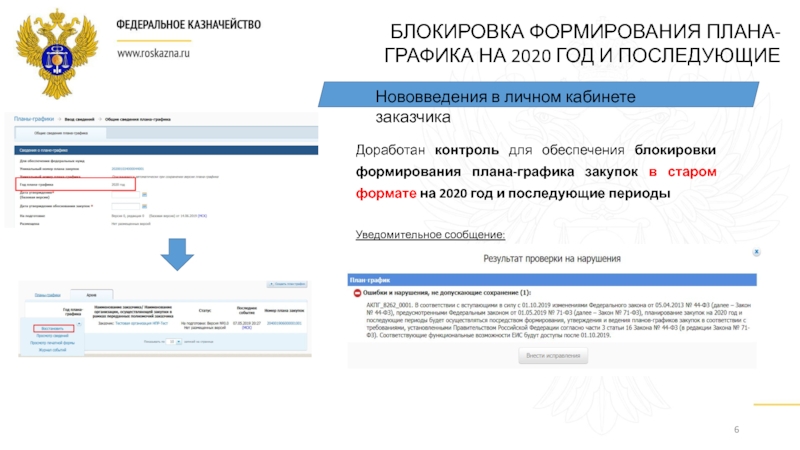Click the 'Дата утверждения обоснования закупок' input field
Screen dimensions: 800x450
(126, 206)
